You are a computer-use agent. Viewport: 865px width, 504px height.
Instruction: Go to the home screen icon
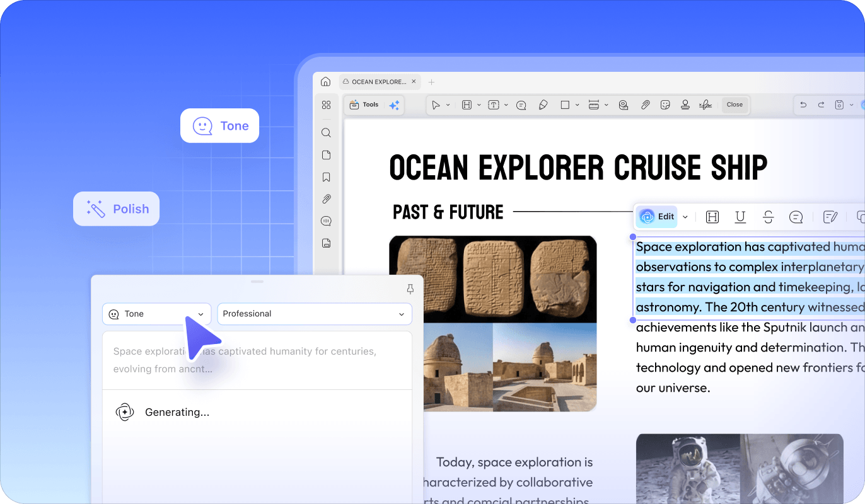click(x=325, y=82)
